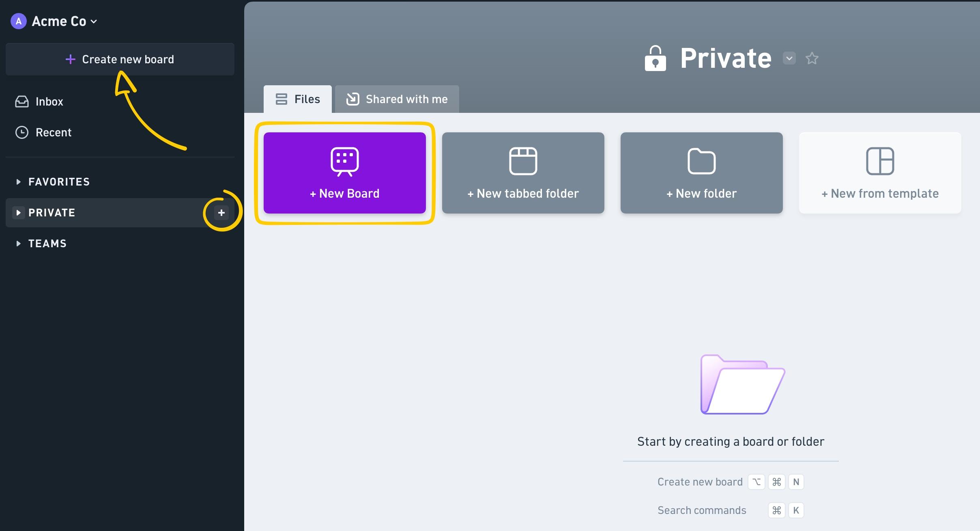Click the New folder icon tile
Image resolution: width=980 pixels, height=531 pixels.
click(702, 162)
